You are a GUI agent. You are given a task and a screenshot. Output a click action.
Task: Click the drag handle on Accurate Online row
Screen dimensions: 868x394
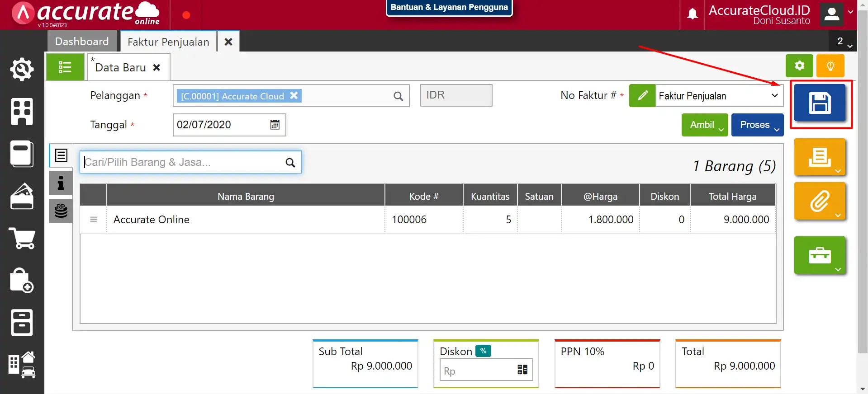94,220
